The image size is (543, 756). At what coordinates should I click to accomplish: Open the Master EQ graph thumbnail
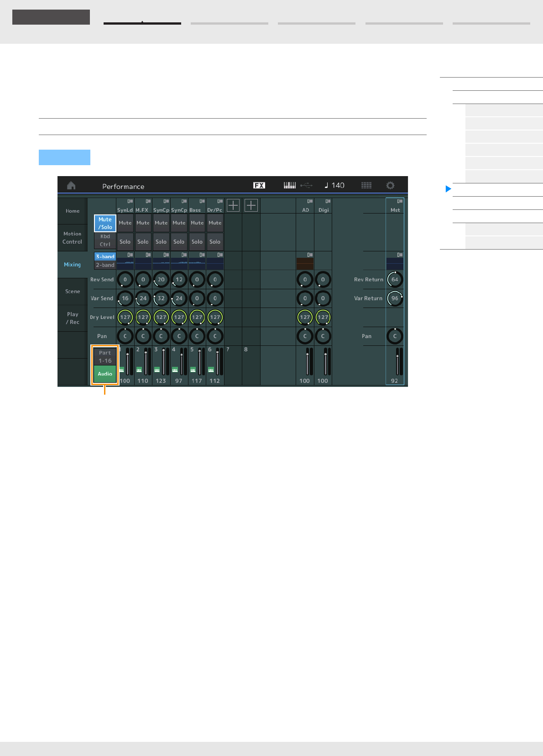pyautogui.click(x=395, y=264)
